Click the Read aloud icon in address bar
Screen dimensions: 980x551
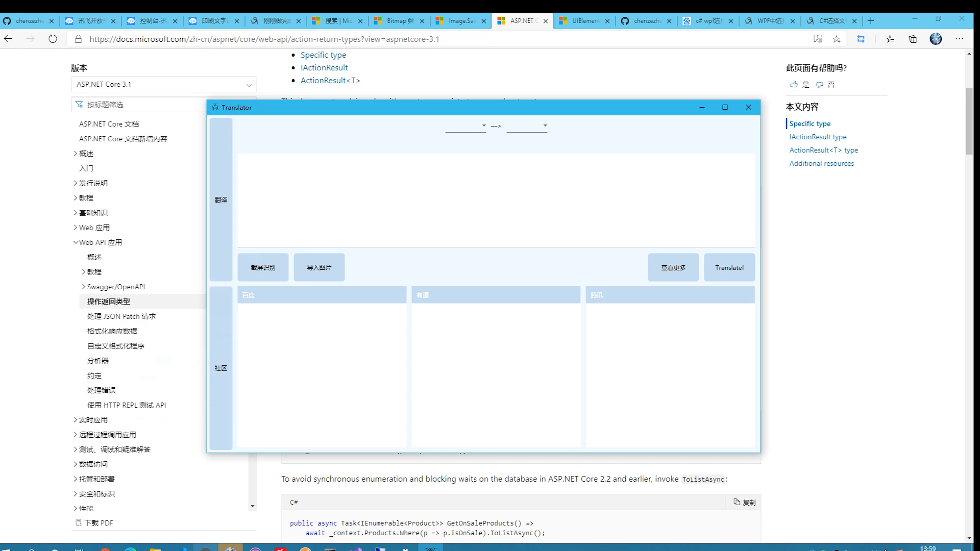click(x=818, y=39)
